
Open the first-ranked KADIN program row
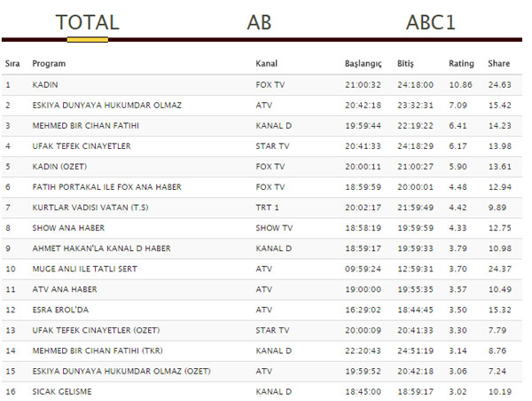click(x=45, y=84)
